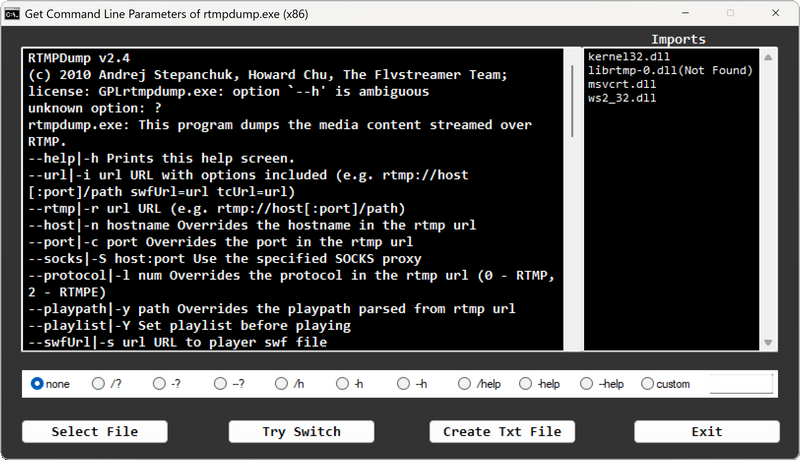Image resolution: width=800 pixels, height=460 pixels.
Task: Click the "--playpath|-y path" output line
Action: coord(271,309)
